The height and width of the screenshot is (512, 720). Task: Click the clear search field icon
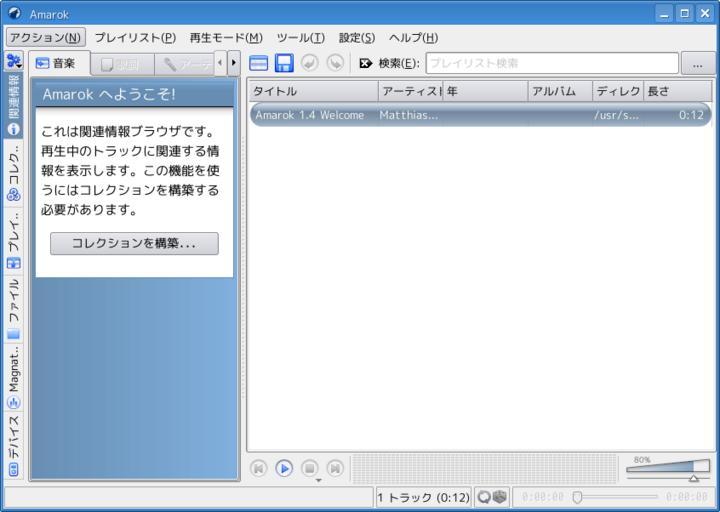[x=365, y=63]
